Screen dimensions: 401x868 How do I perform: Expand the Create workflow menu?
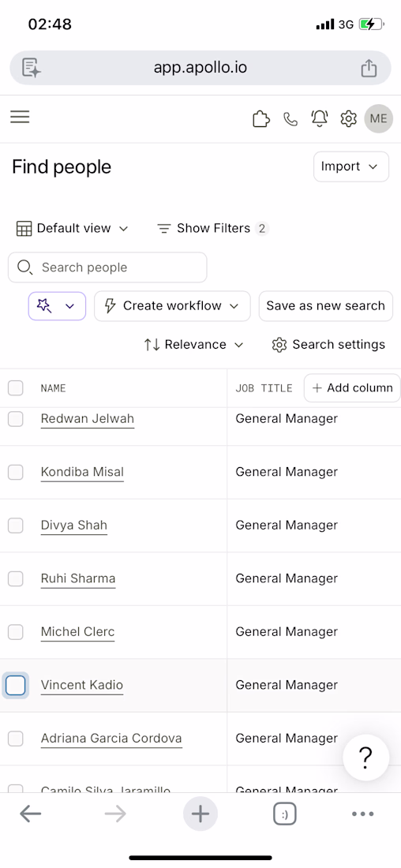(x=172, y=306)
